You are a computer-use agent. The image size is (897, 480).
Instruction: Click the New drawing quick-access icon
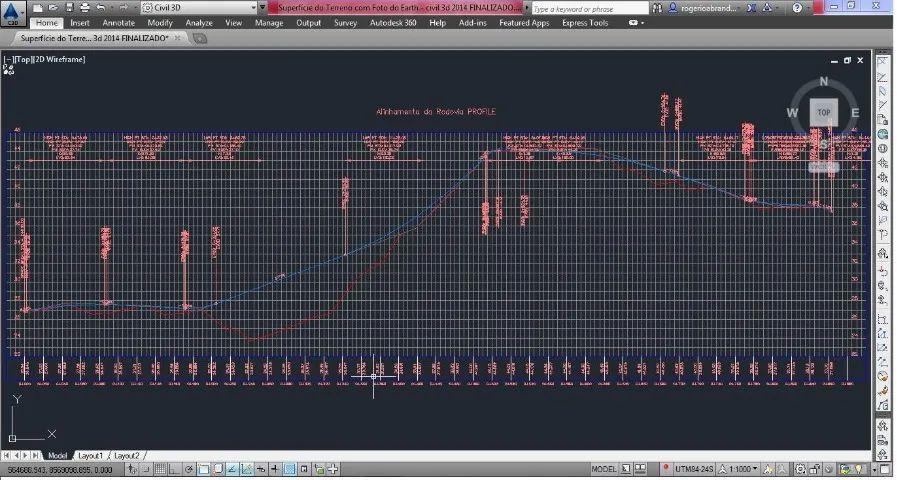[x=38, y=8]
